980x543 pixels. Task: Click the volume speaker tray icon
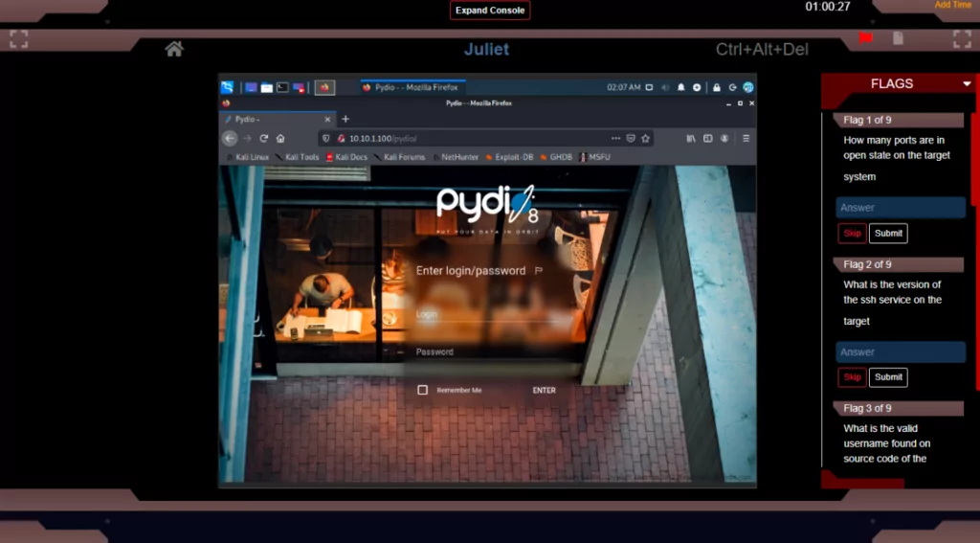pyautogui.click(x=665, y=87)
